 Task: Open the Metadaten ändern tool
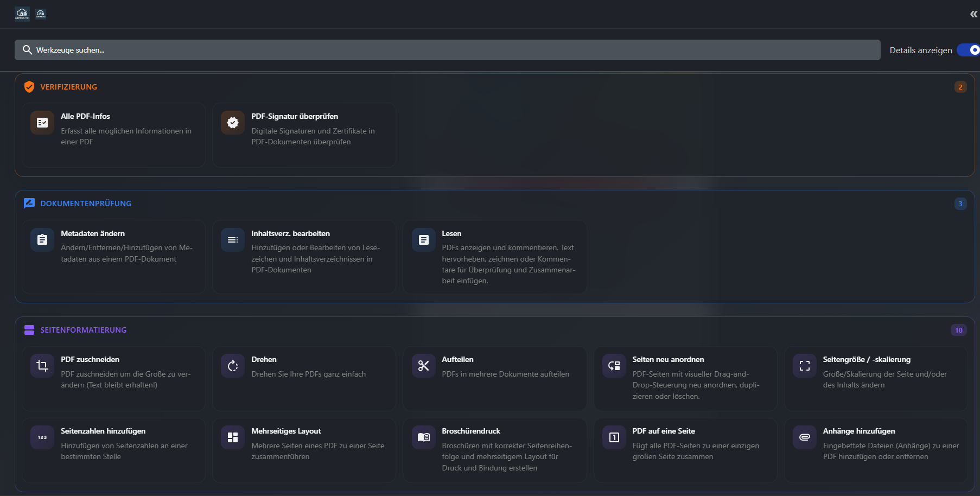coord(113,256)
